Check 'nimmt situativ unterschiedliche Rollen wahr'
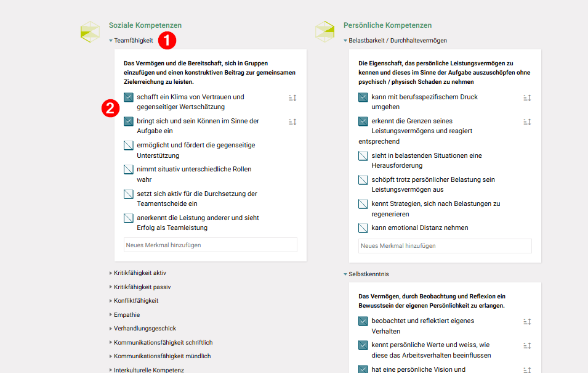588x373 pixels. click(x=129, y=170)
